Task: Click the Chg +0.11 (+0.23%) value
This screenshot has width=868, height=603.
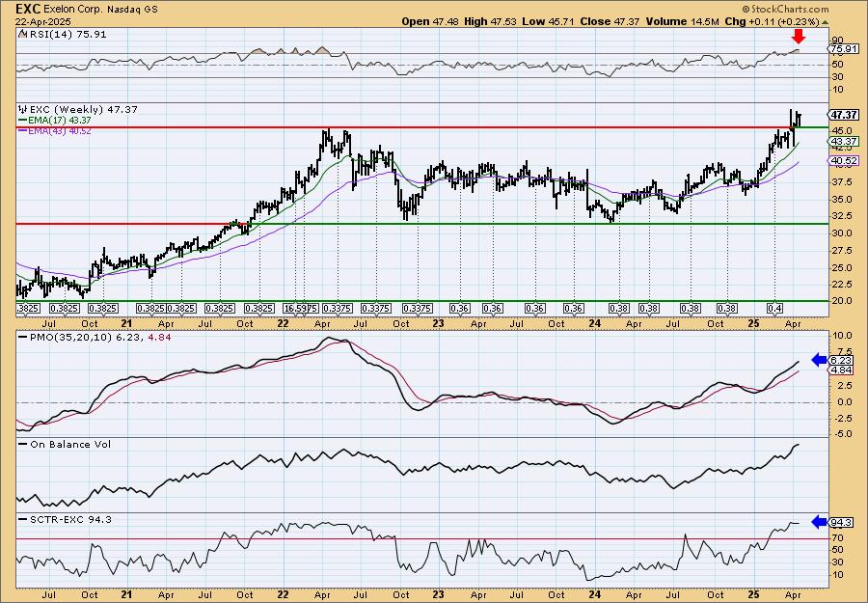Action: click(x=772, y=21)
